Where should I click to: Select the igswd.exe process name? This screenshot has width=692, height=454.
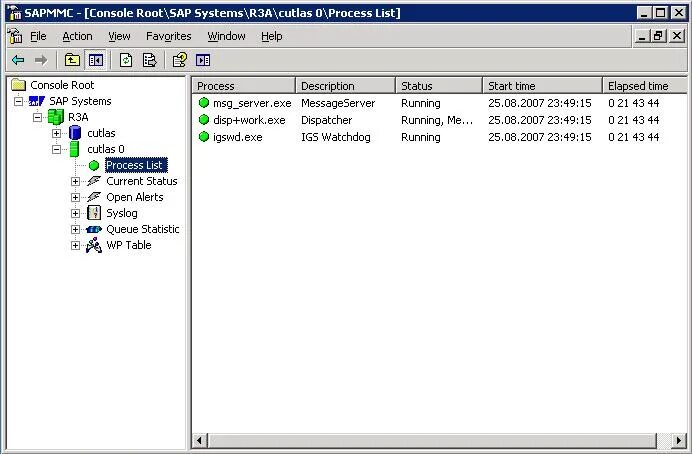pyautogui.click(x=238, y=137)
